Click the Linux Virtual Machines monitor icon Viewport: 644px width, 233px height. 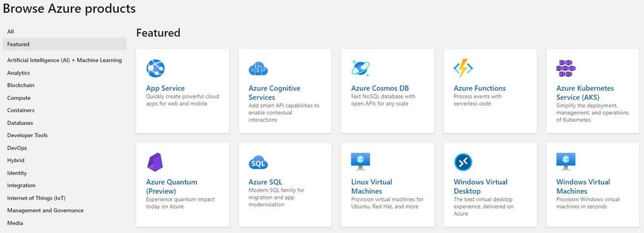[360, 162]
